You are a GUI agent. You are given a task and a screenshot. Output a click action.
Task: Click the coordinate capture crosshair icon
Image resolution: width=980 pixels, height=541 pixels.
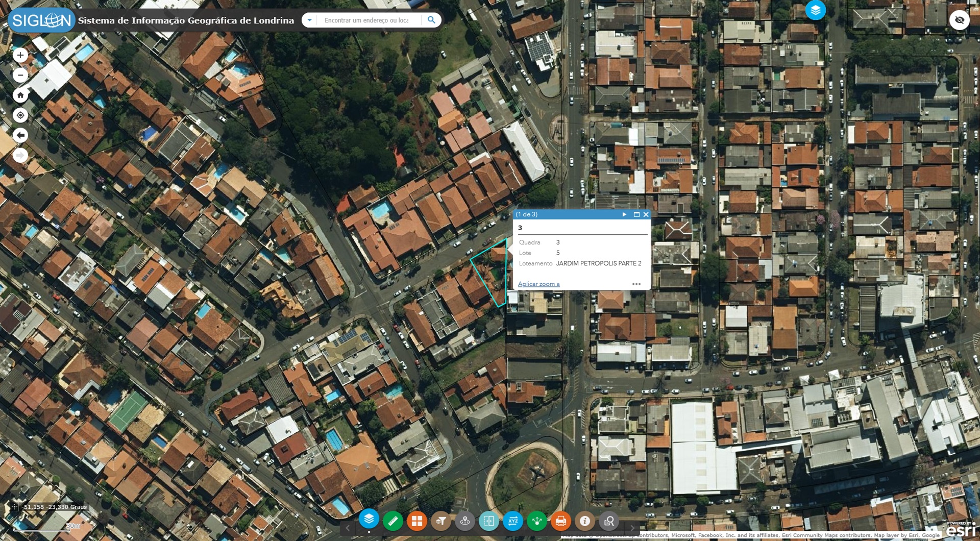[14, 507]
